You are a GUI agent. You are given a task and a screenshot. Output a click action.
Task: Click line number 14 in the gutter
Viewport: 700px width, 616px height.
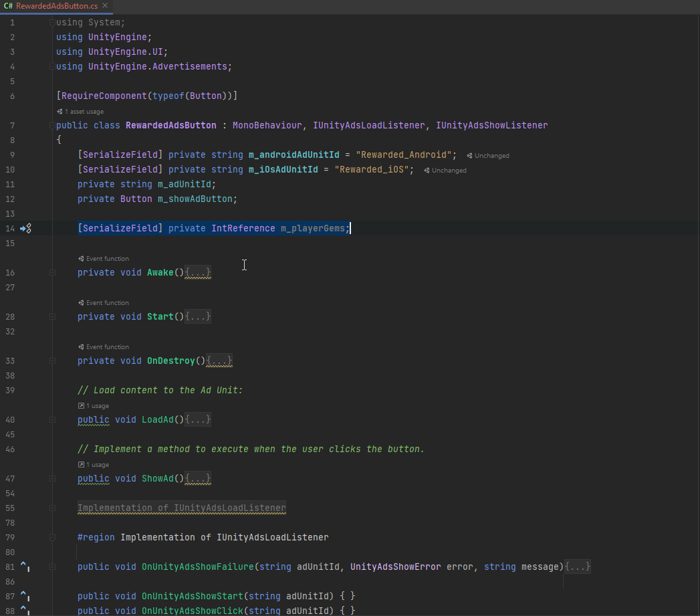(10, 228)
